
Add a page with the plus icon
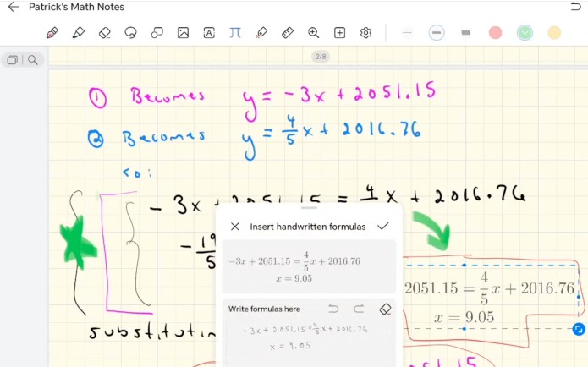point(339,33)
